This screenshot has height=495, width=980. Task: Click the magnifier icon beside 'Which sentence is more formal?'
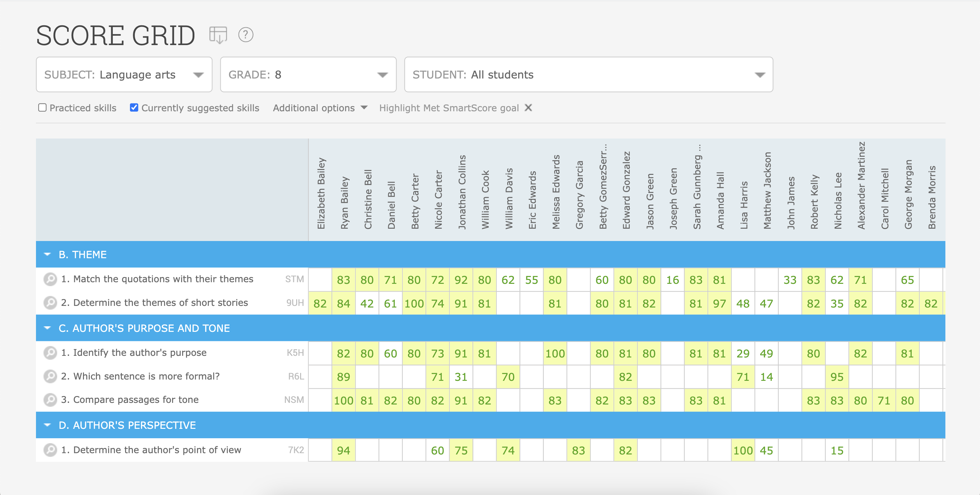[x=50, y=376]
